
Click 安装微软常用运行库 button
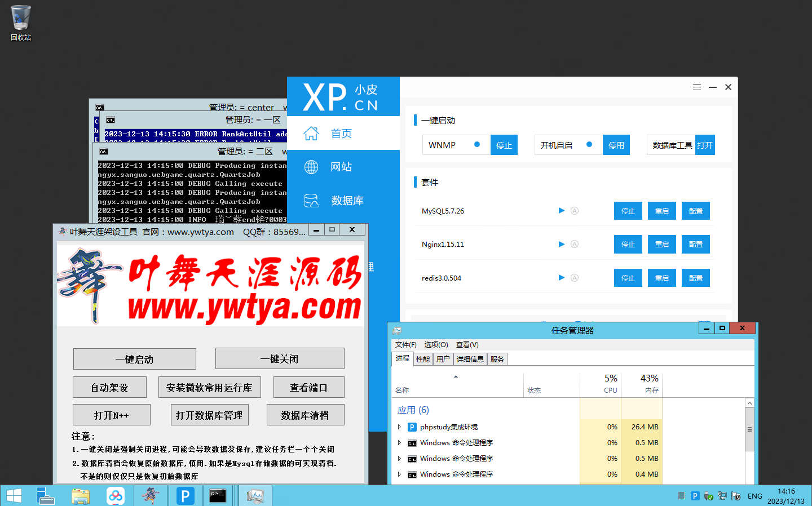[x=209, y=387]
